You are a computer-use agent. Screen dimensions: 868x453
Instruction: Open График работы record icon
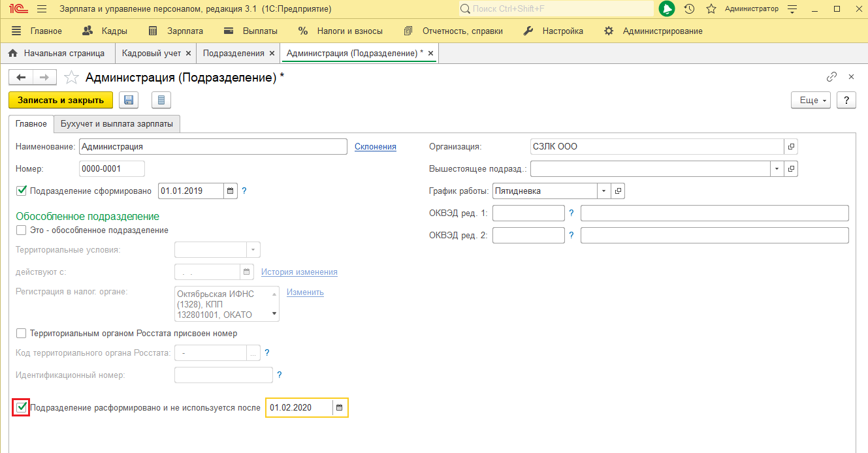click(618, 191)
